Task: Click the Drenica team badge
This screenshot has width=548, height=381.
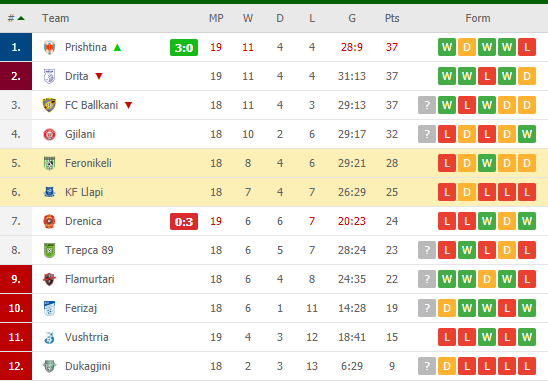Action: [x=49, y=221]
